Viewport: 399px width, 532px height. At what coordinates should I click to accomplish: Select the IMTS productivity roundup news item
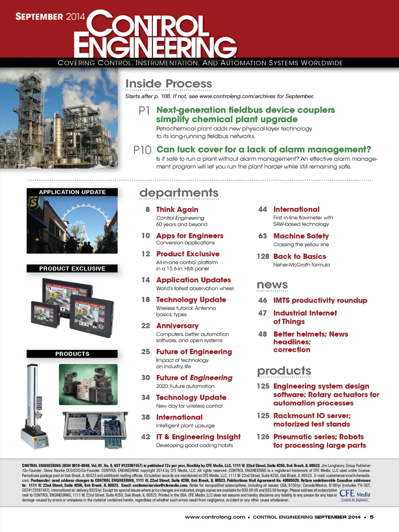point(320,300)
